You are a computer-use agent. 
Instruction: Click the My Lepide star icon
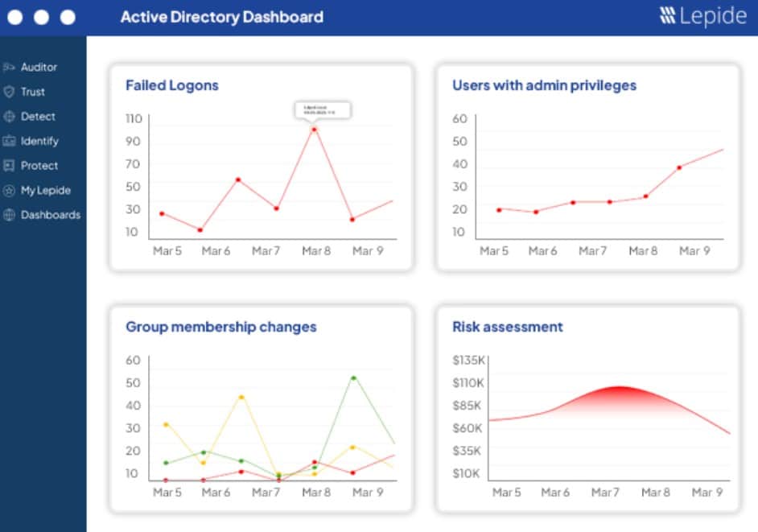point(9,190)
